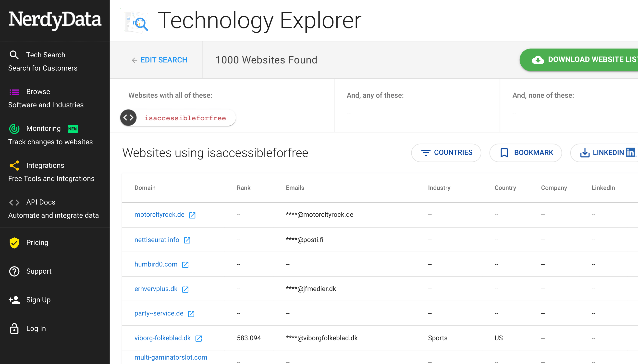
Task: Click the Monitoring icon in sidebar
Action: tap(13, 128)
